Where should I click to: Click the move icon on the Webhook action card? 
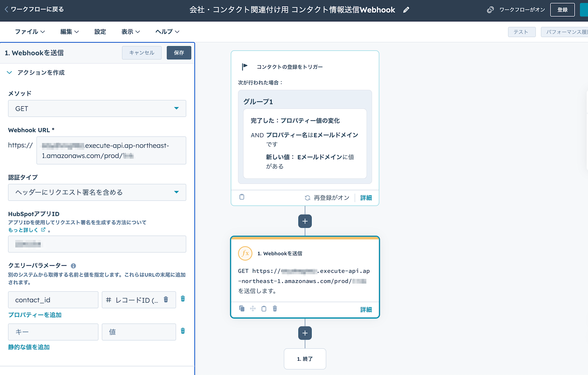click(x=253, y=309)
